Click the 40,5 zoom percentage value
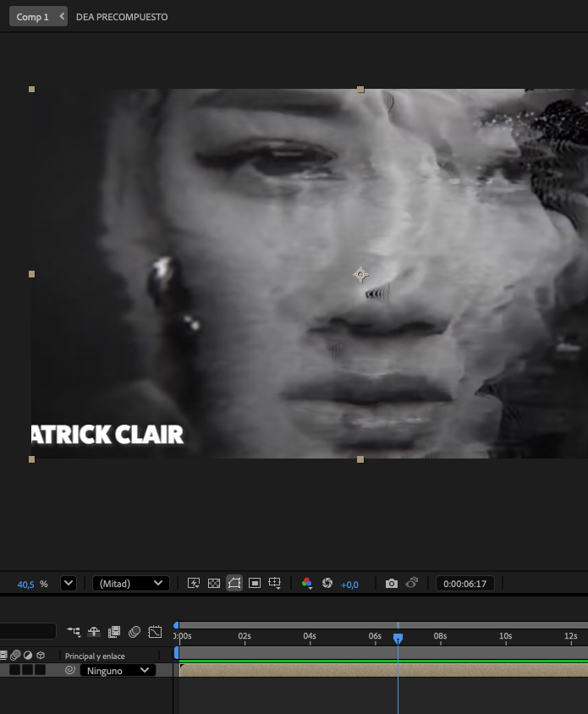Screen dimensions: 588x714 pyautogui.click(x=26, y=585)
